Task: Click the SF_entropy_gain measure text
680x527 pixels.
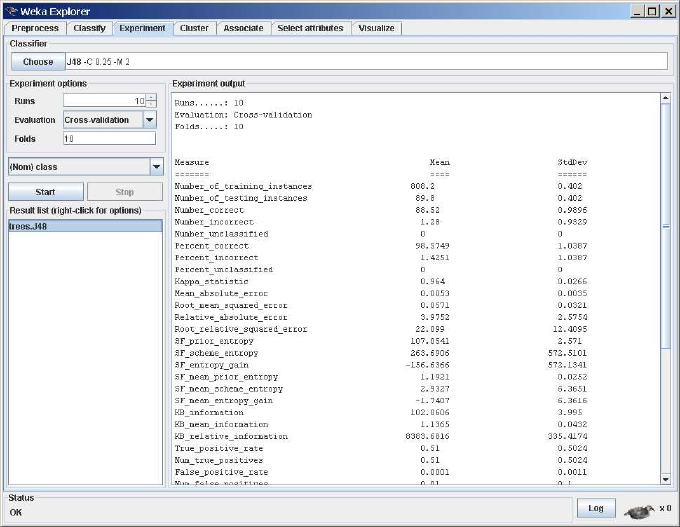Action: (212, 365)
